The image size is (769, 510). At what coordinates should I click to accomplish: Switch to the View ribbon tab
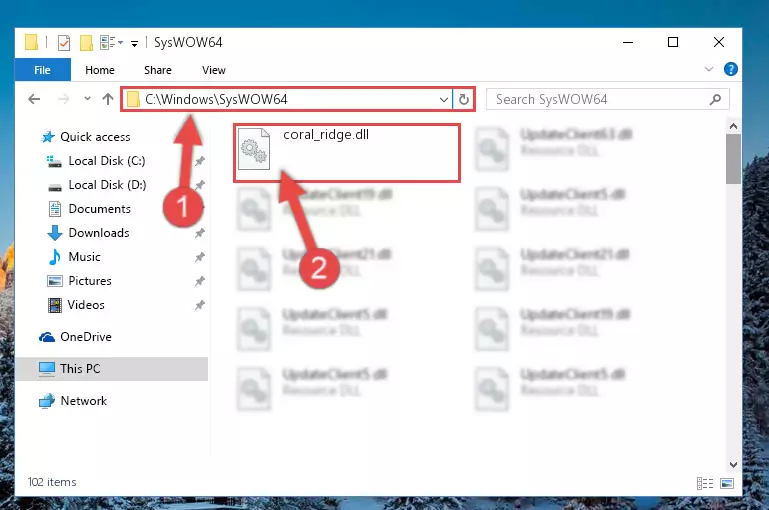tap(214, 70)
